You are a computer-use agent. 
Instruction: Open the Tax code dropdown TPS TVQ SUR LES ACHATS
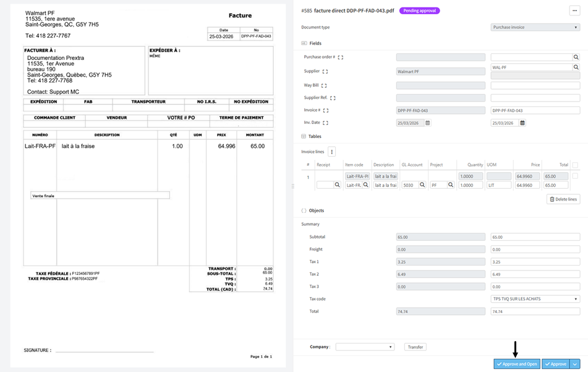(533, 298)
